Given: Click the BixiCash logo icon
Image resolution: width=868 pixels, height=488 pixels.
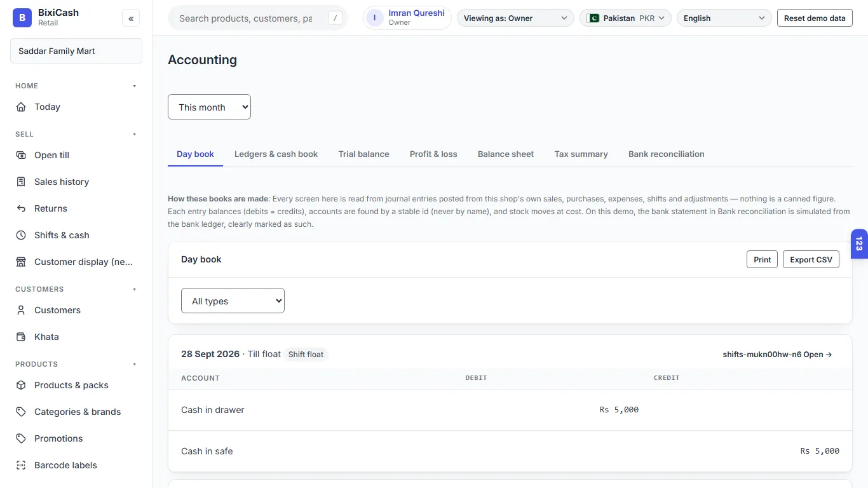Looking at the screenshot, I should tap(22, 18).
